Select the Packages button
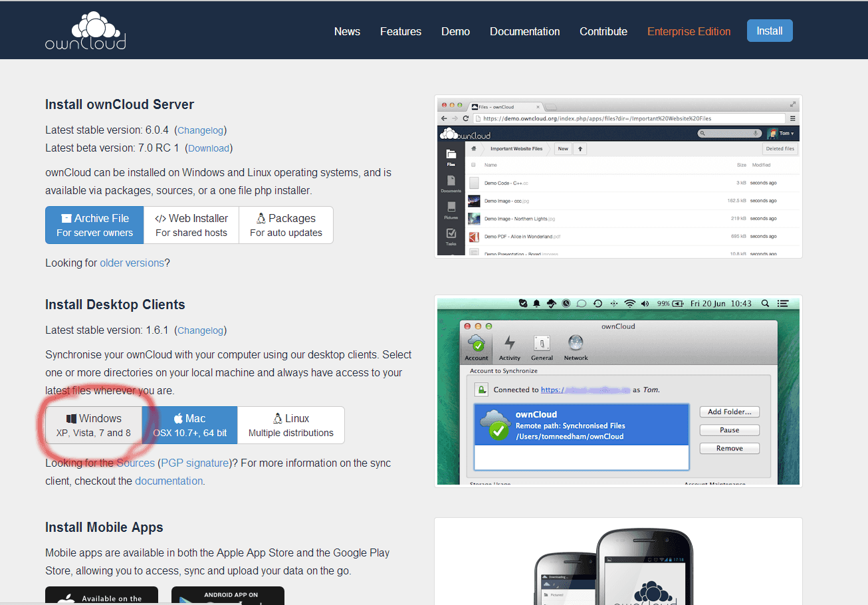 [x=286, y=225]
